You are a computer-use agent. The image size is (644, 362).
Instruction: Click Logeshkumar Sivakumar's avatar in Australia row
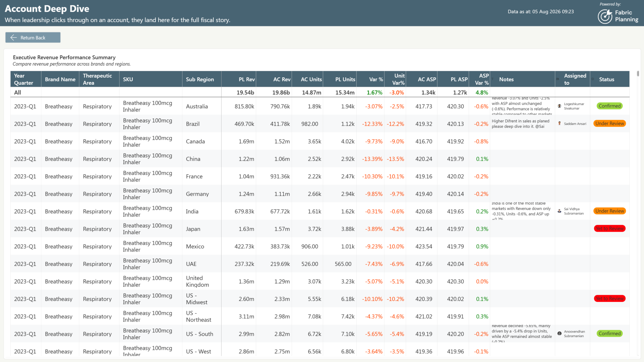coord(559,106)
